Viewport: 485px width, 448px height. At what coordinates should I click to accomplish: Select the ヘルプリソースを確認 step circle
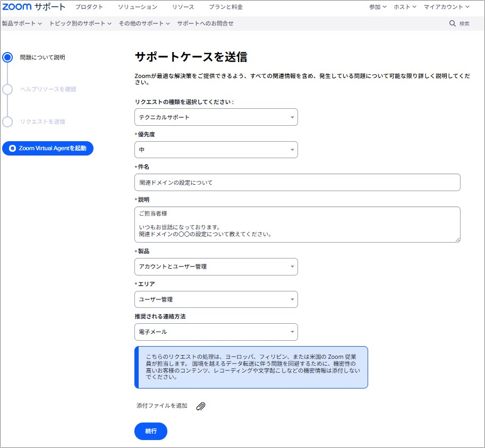[x=7, y=91]
